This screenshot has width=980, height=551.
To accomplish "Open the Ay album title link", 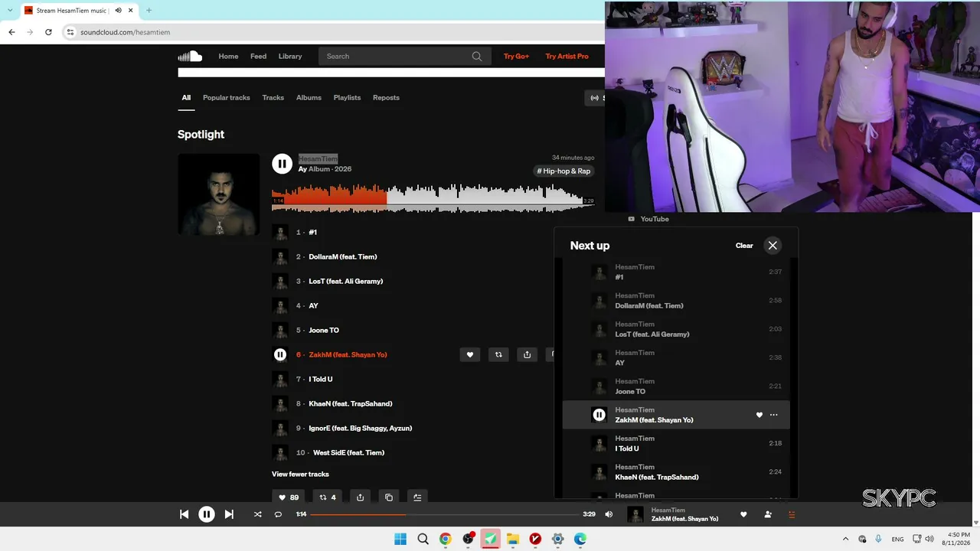I will pyautogui.click(x=302, y=169).
